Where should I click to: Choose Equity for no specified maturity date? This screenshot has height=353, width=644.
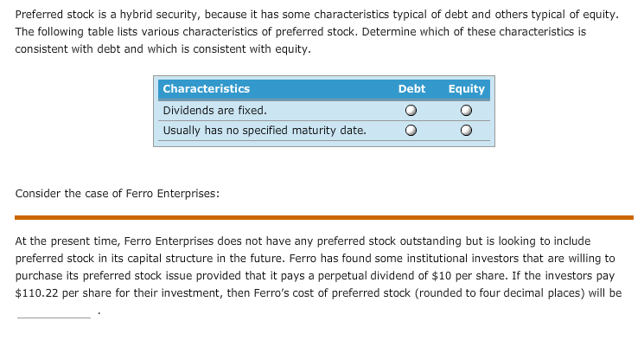click(466, 131)
